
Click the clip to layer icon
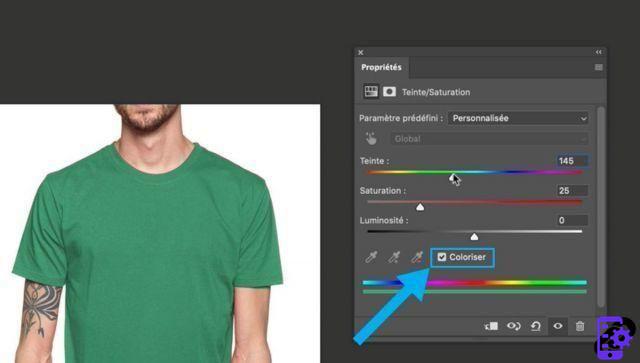click(x=491, y=326)
